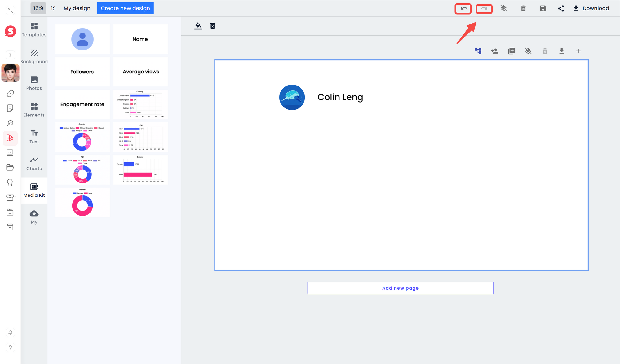Insert the Name text element
This screenshot has height=364, width=620.
point(140,39)
